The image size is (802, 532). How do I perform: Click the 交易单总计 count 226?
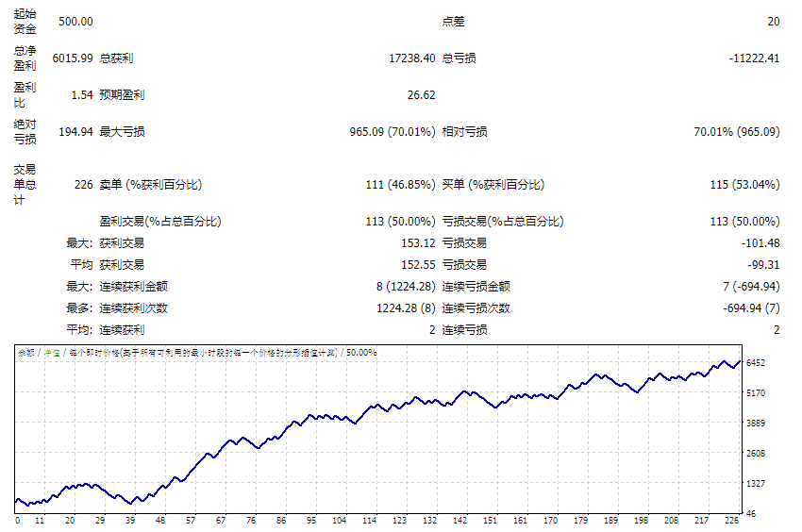(x=83, y=185)
